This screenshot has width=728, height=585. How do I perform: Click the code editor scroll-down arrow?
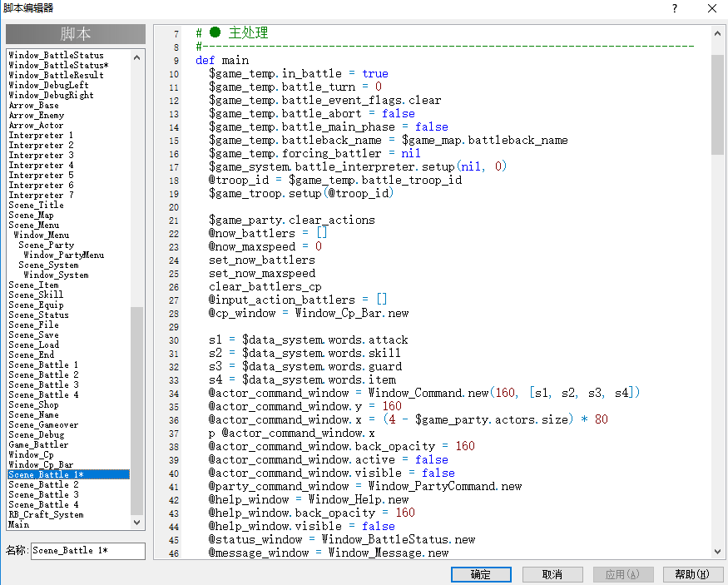717,552
